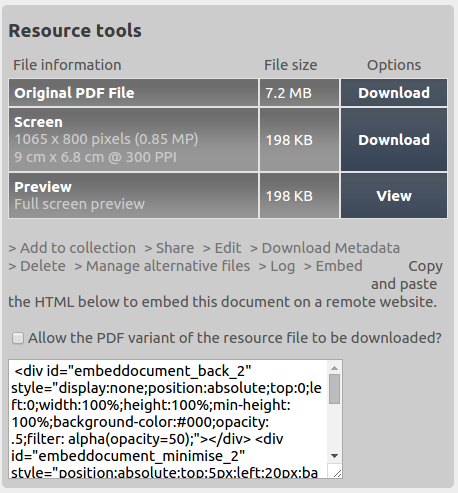Download the Screen size version
458x493 pixels.
394,140
